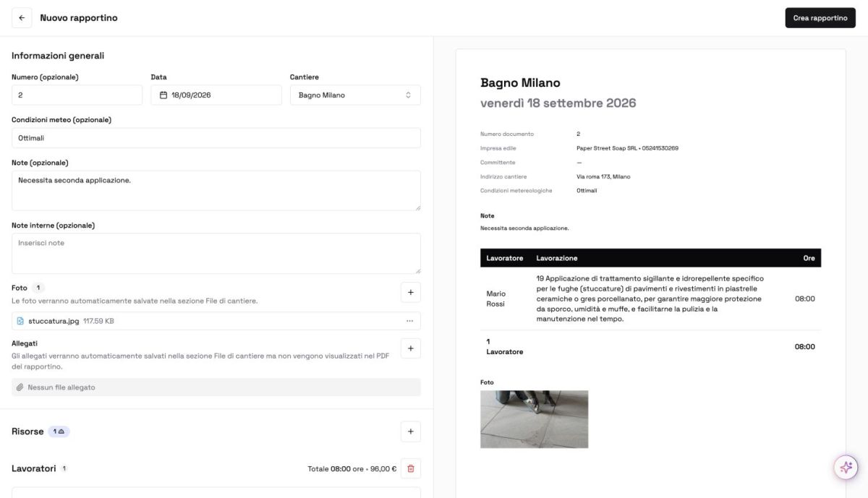The width and height of the screenshot is (868, 498).
Task: Open the photo thumbnail in the preview
Action: point(534,419)
